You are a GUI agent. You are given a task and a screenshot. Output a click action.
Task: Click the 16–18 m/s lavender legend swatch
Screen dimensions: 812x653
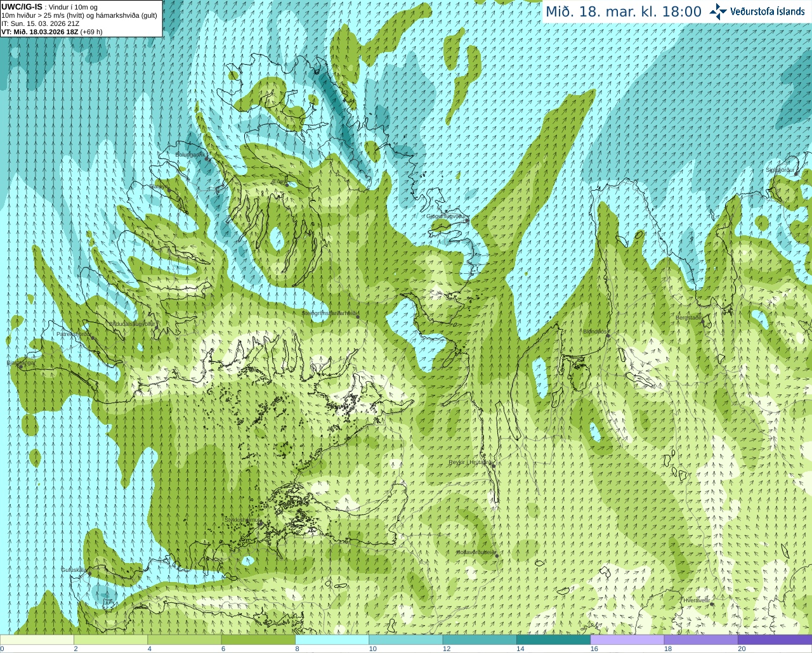627,640
